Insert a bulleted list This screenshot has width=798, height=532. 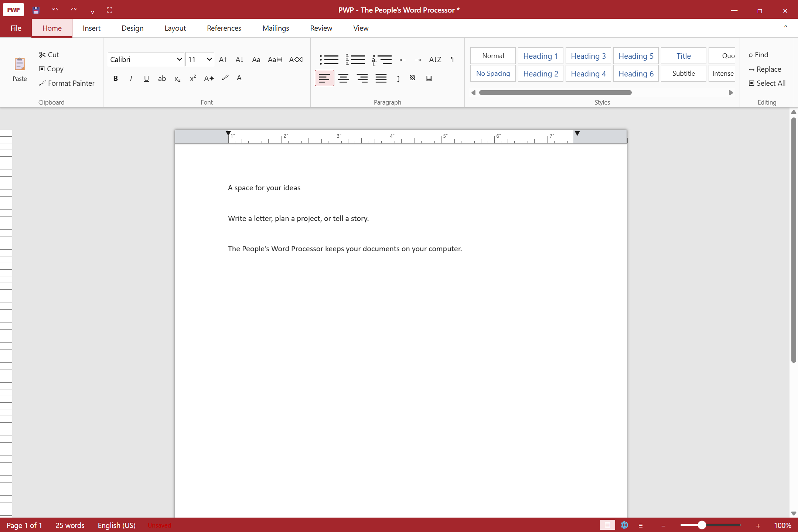(x=329, y=59)
